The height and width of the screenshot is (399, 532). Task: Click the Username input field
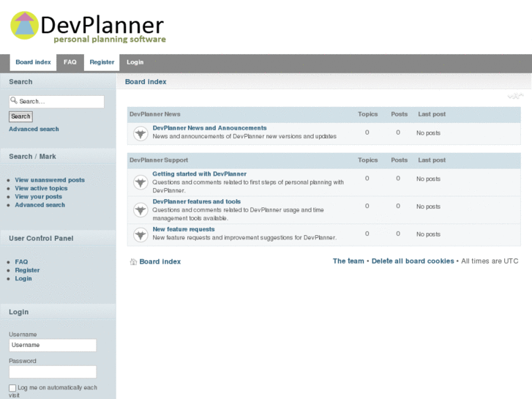53,345
